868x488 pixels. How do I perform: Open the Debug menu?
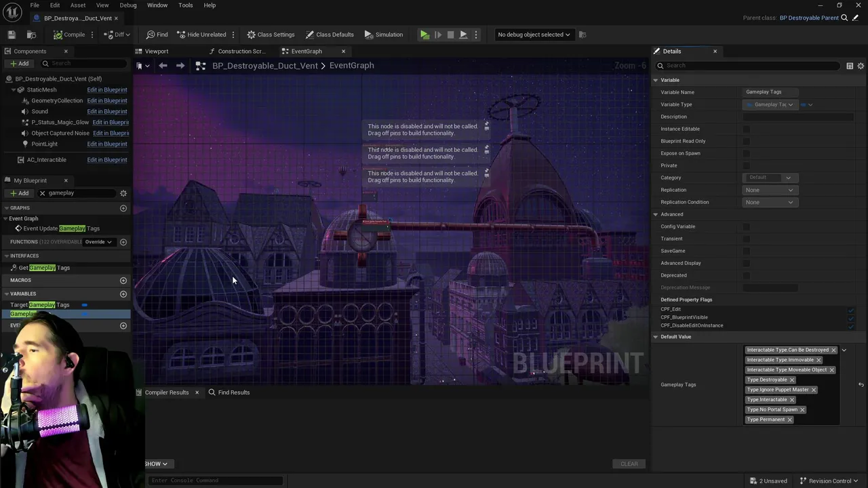(128, 5)
